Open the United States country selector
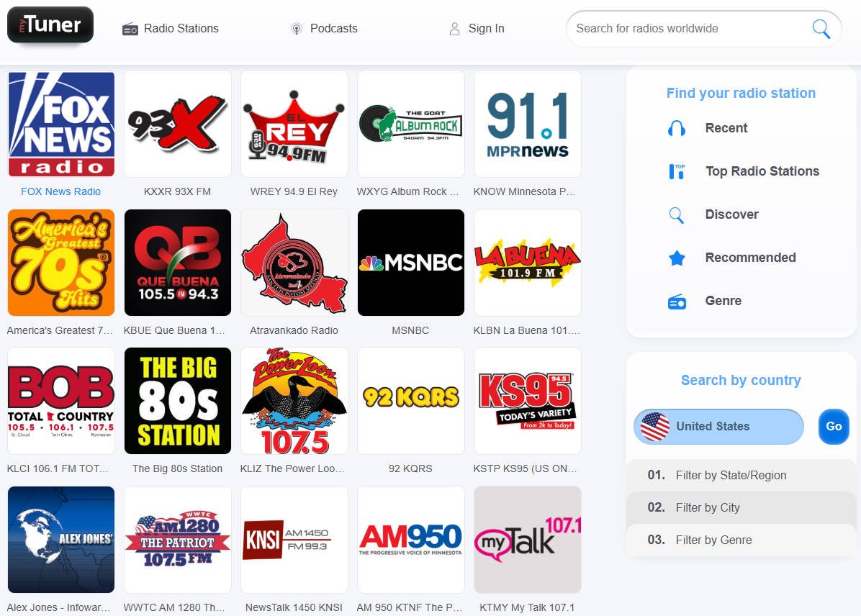The height and width of the screenshot is (616, 861). [x=718, y=427]
